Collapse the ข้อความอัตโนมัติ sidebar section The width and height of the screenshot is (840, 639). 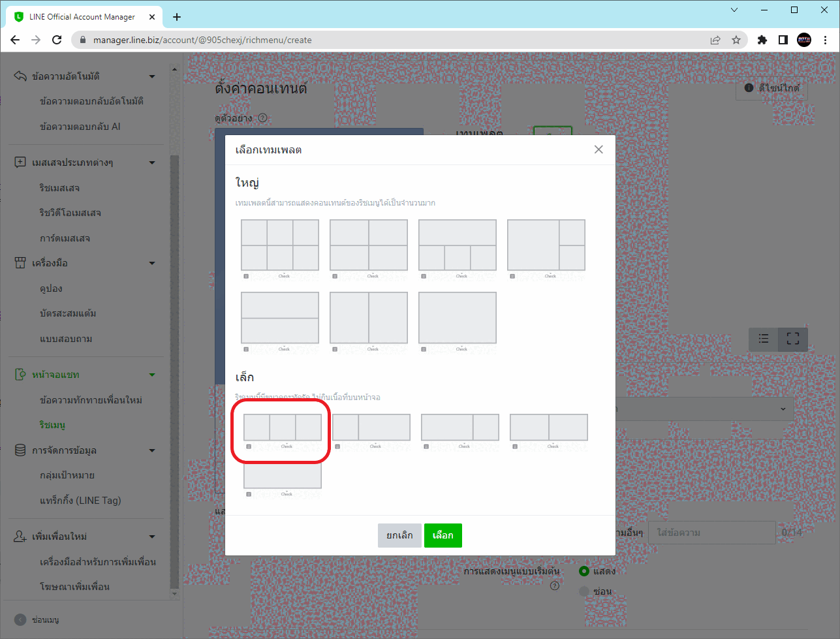point(152,76)
